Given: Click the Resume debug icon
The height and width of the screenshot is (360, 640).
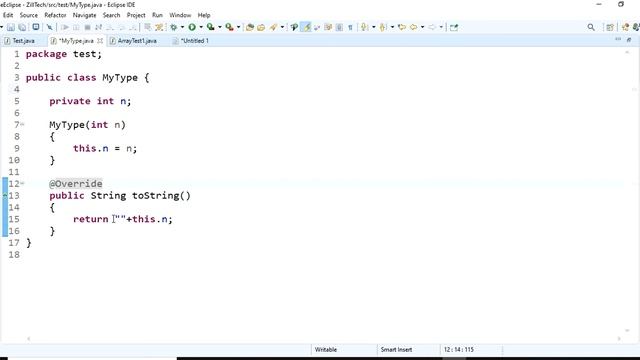Looking at the screenshot, I should click(x=65, y=27).
